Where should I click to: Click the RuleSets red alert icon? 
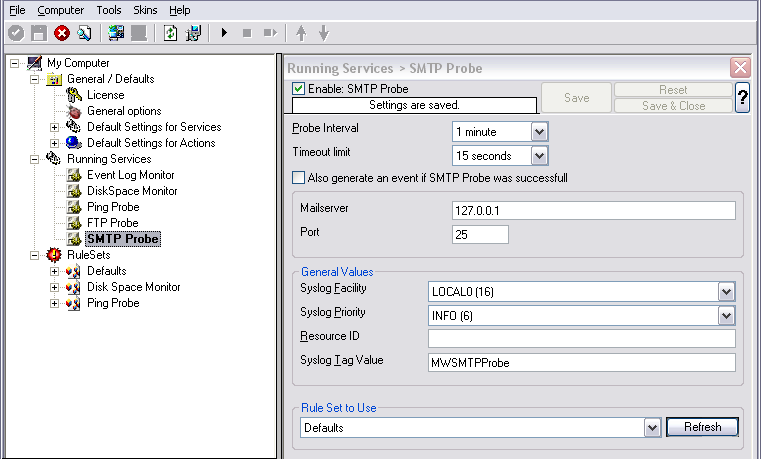[x=53, y=255]
